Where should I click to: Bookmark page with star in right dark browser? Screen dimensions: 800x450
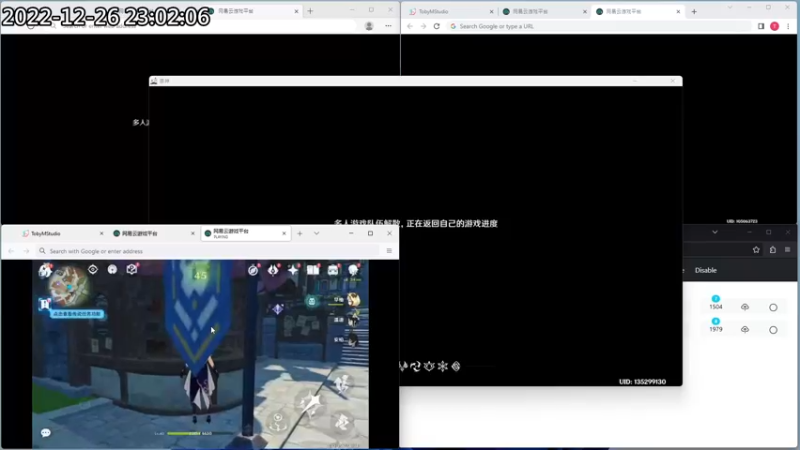pos(756,249)
